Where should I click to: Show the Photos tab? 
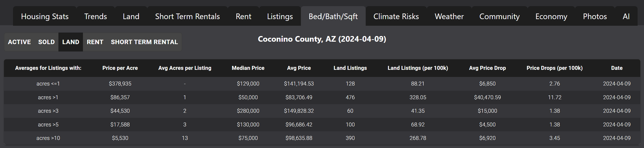point(595,16)
